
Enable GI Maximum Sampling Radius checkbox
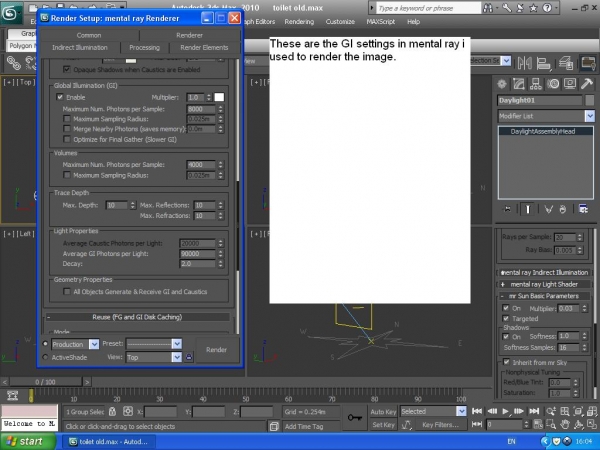click(67, 119)
